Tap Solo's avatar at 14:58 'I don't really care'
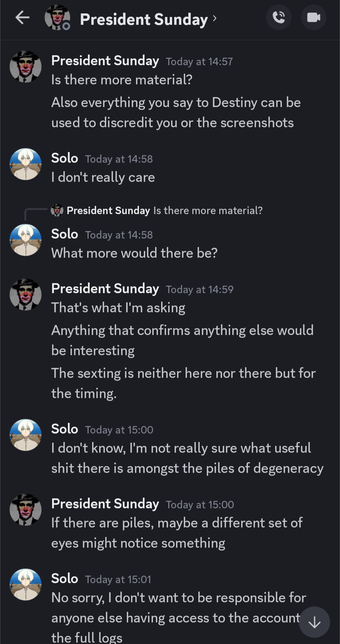This screenshot has width=340, height=644. tap(25, 164)
